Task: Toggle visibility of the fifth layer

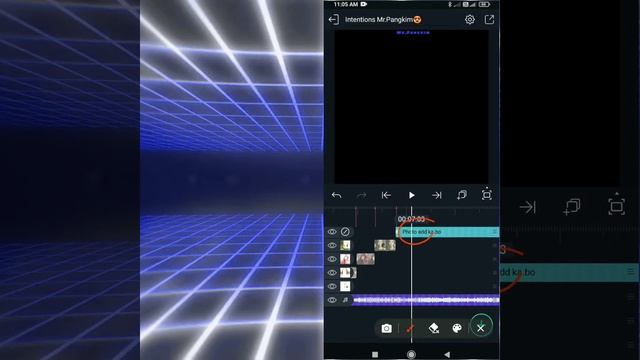Action: (x=332, y=286)
